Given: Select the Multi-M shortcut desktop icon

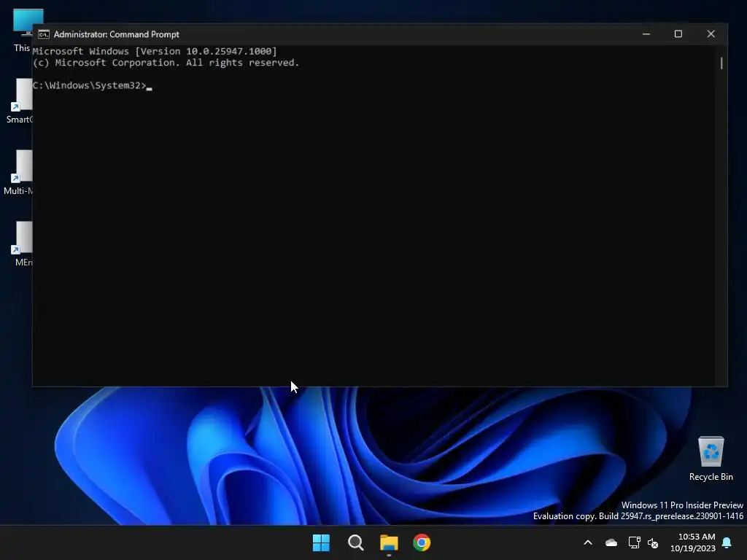Looking at the screenshot, I should (19, 172).
